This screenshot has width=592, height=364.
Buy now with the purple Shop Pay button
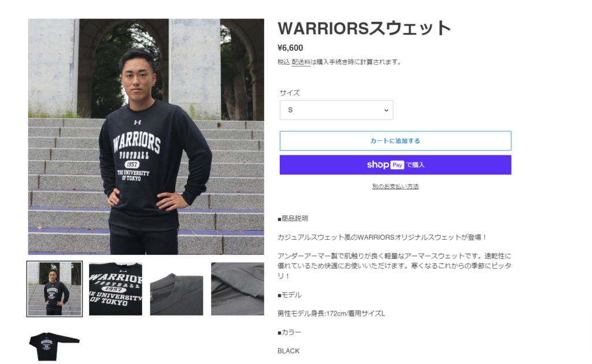click(395, 165)
